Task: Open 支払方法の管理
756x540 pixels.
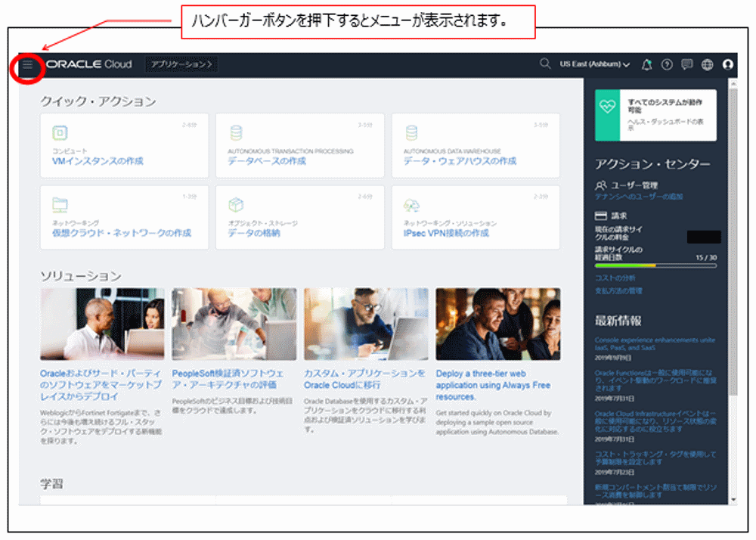Action: click(619, 290)
